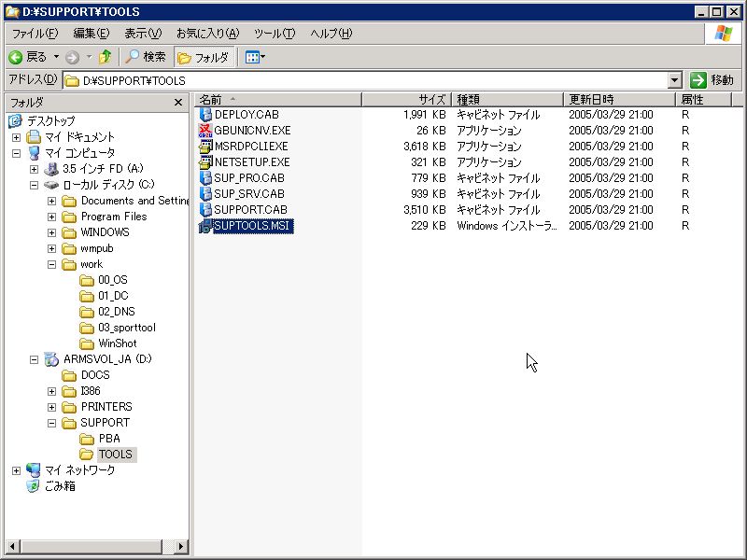The width and height of the screenshot is (747, 560).
Task: Open the view style dropdown icon
Action: click(x=255, y=58)
